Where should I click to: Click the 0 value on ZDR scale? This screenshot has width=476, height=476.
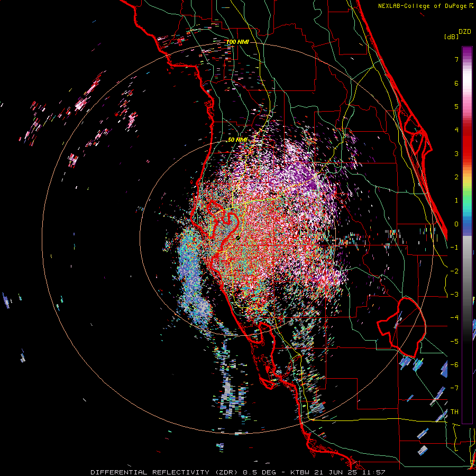[456, 224]
